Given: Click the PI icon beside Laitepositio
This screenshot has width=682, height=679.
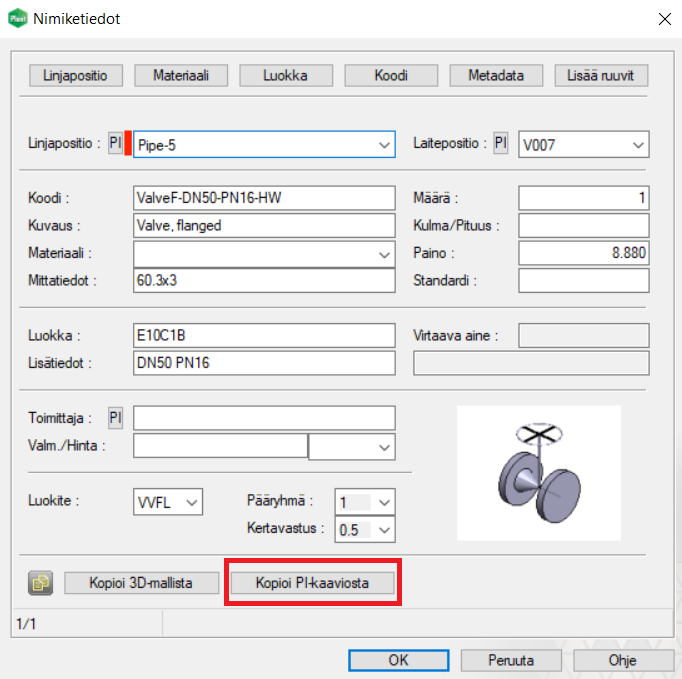Looking at the screenshot, I should pos(501,144).
